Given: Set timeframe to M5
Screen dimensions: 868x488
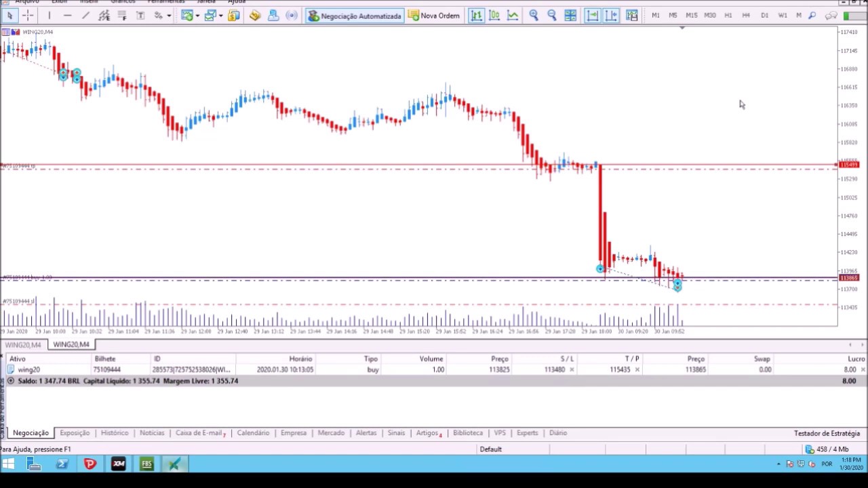Looking at the screenshot, I should tap(673, 15).
